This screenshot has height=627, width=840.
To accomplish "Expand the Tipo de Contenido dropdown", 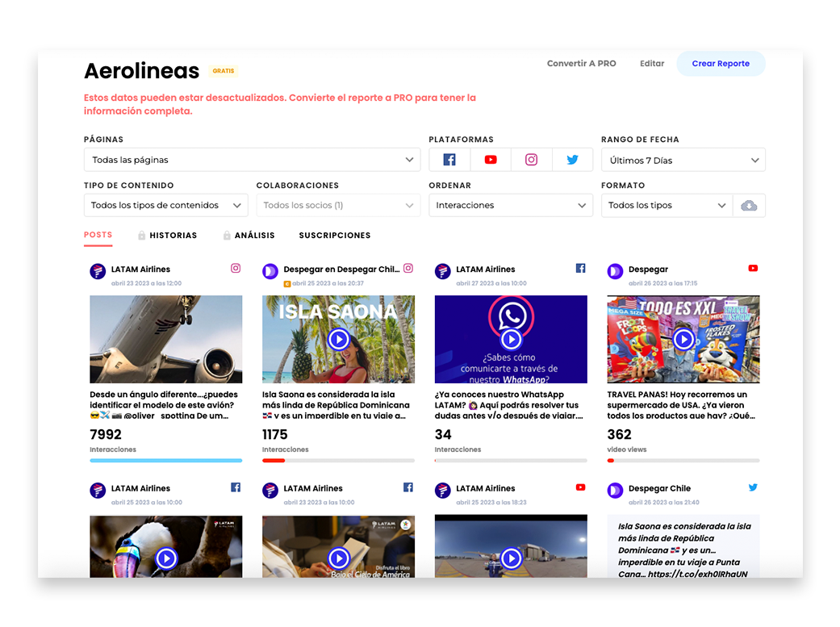I will (165, 205).
